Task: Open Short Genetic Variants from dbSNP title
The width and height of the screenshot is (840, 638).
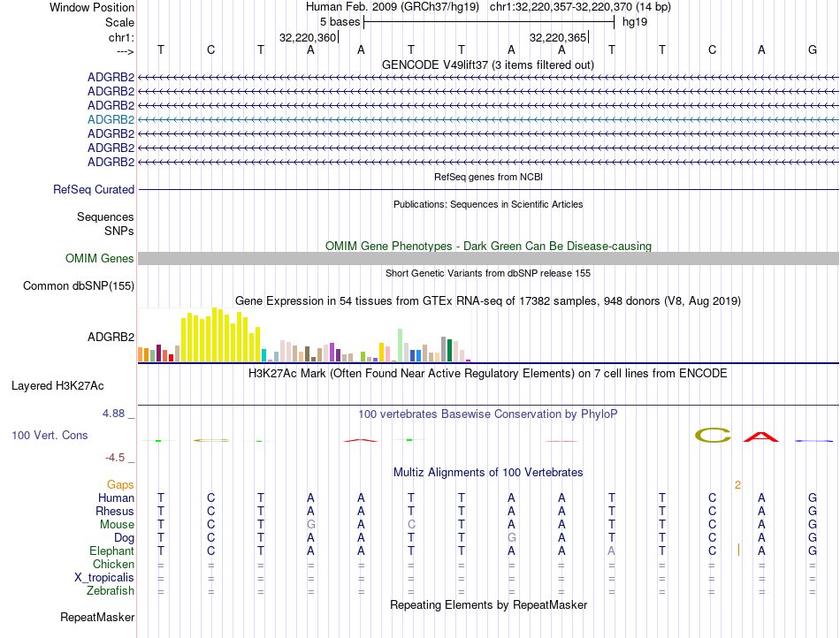Action: (488, 273)
